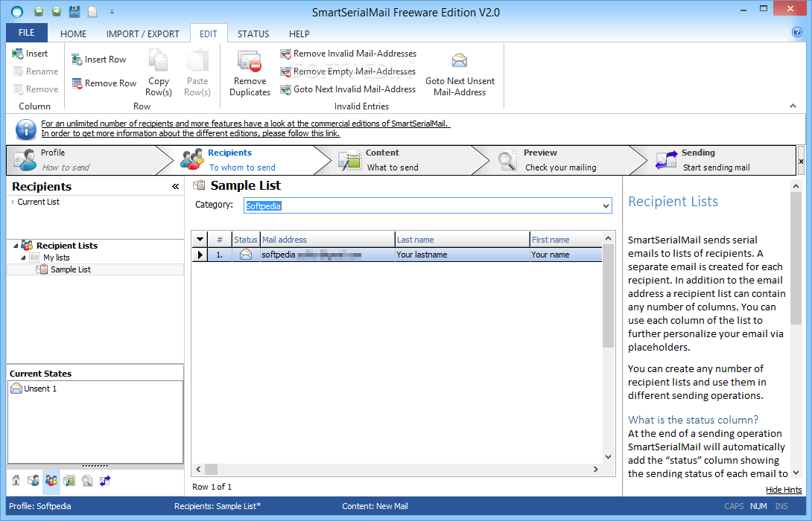Click the Status column header
The image size is (812, 521).
[246, 240]
